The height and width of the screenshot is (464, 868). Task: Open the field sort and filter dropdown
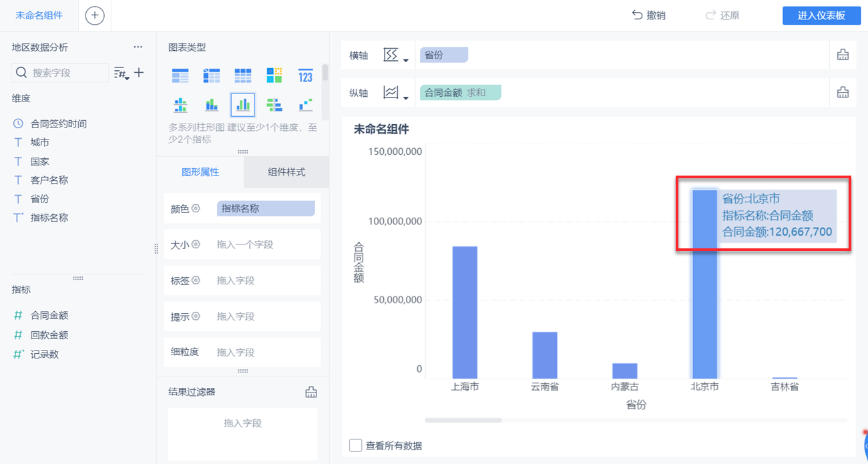(x=122, y=73)
